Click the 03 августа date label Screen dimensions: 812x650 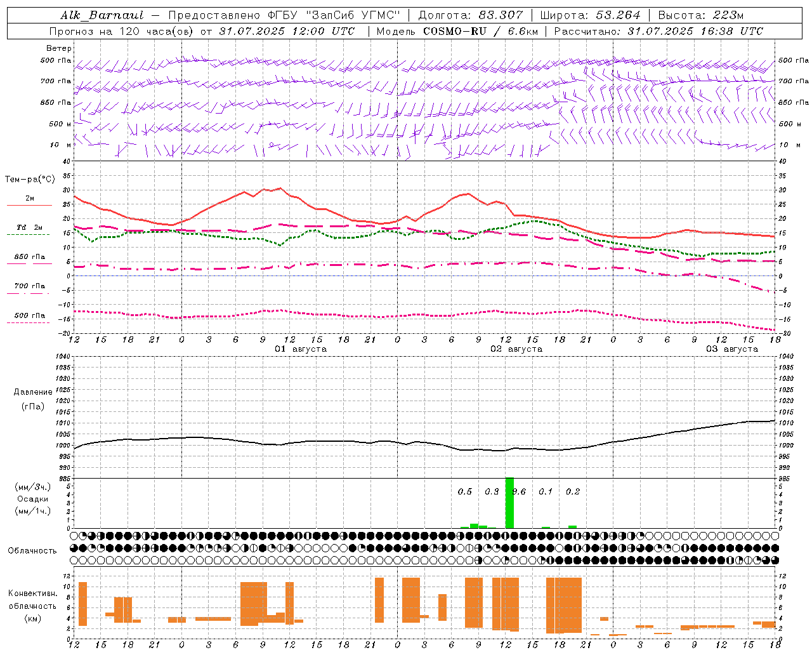[732, 349]
